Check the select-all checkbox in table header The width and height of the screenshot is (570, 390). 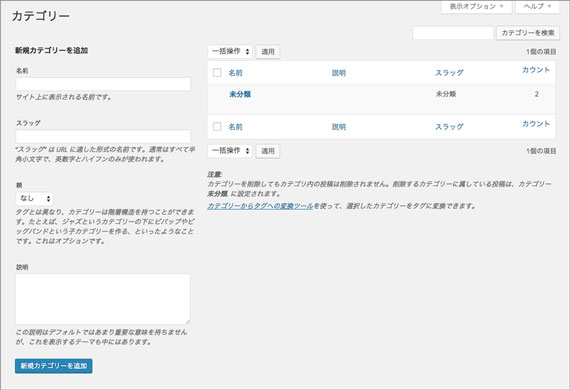pos(217,73)
